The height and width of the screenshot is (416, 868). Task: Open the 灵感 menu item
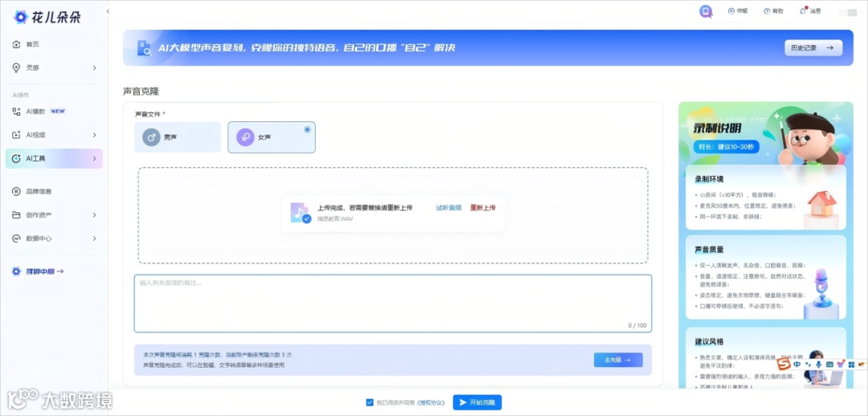[x=54, y=67]
